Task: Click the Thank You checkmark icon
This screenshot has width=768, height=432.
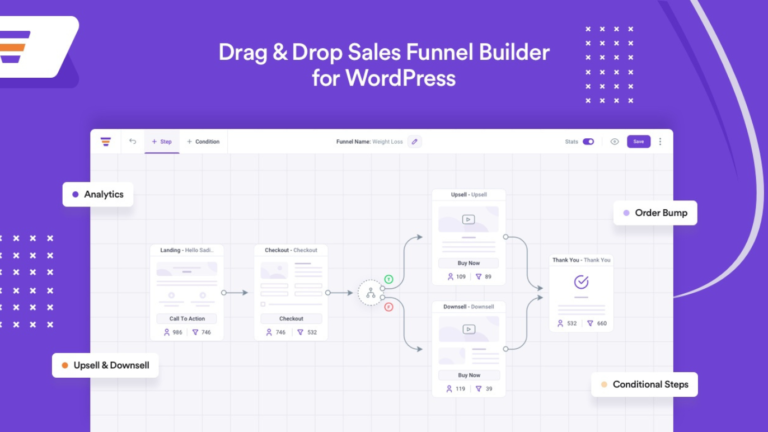Action: tap(581, 282)
